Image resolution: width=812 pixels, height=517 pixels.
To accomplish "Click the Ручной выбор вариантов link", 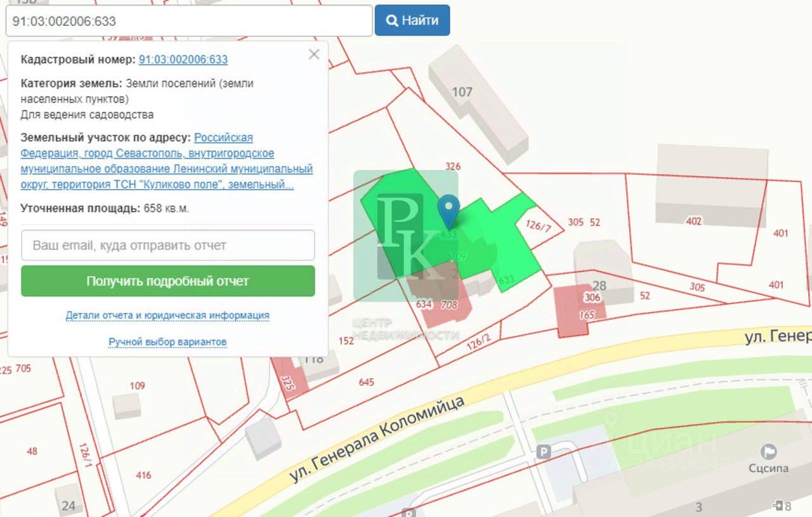I will pyautogui.click(x=167, y=342).
